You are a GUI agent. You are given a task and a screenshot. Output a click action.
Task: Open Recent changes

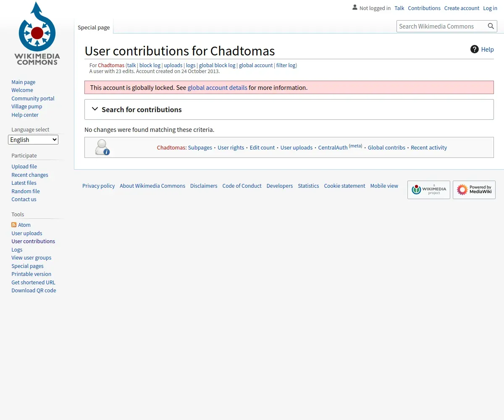coord(30,175)
